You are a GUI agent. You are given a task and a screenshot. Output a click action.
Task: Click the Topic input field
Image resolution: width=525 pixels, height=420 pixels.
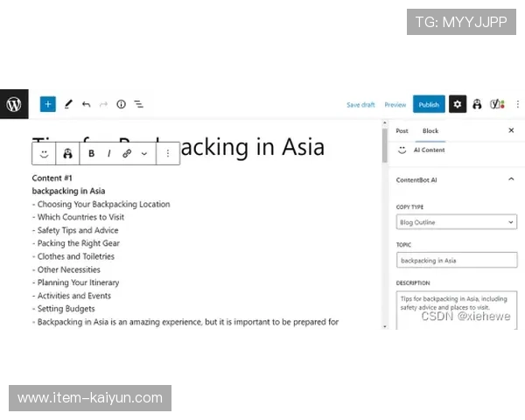(457, 260)
